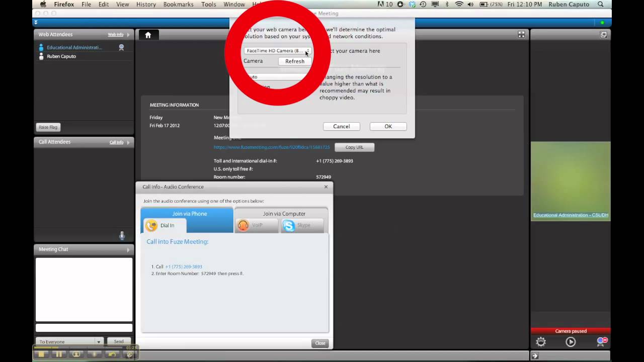Open the Web info link

[x=115, y=35]
